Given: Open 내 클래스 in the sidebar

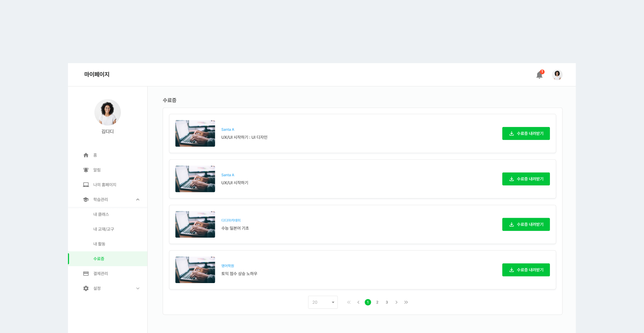Looking at the screenshot, I should coord(101,214).
